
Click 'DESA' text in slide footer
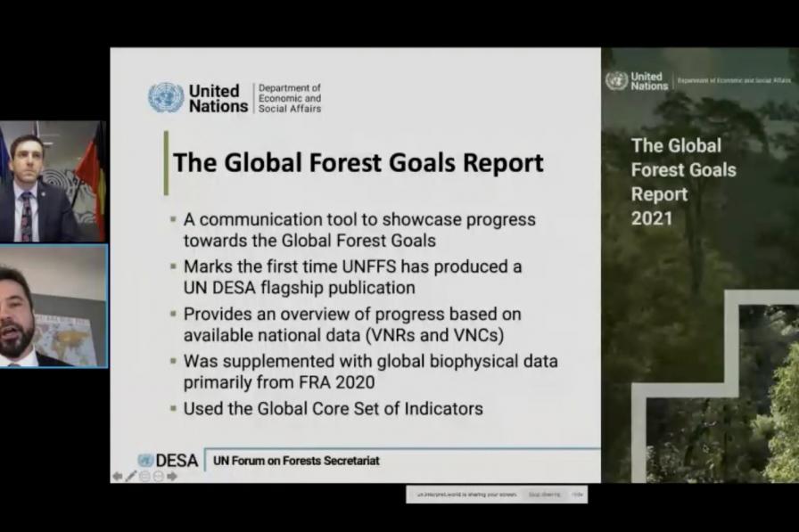click(177, 461)
